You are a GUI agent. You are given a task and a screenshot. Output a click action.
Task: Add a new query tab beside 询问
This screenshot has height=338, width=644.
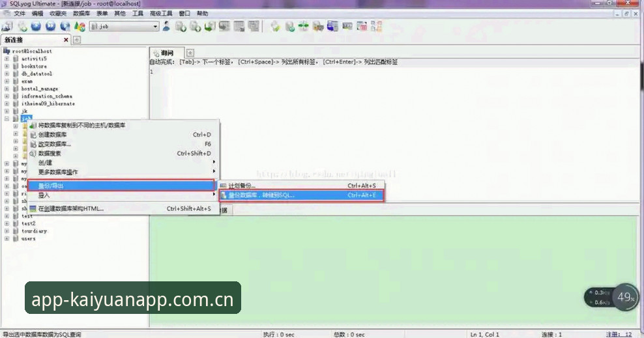pos(190,53)
